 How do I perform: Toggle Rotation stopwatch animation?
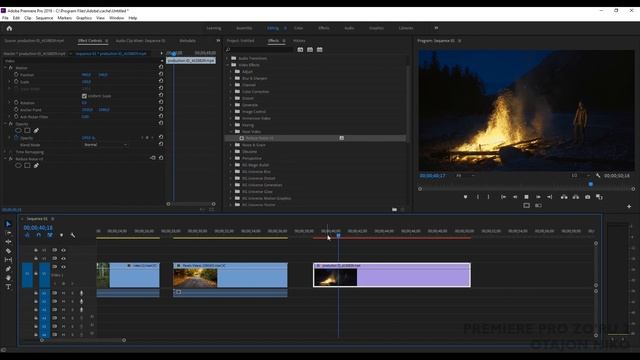tap(16, 102)
